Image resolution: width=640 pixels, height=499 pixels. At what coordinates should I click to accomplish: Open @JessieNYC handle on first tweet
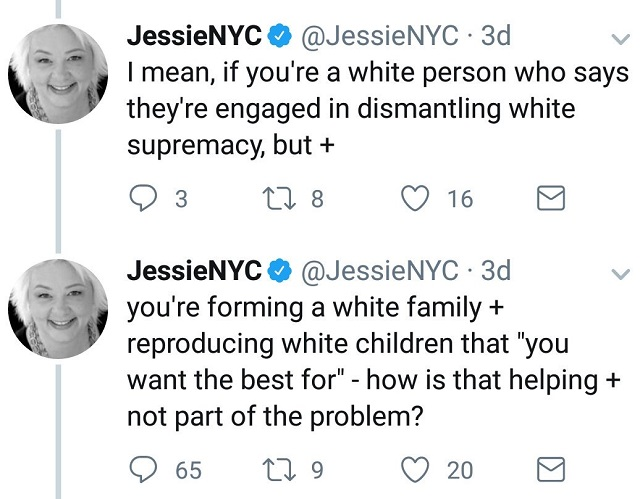(380, 36)
